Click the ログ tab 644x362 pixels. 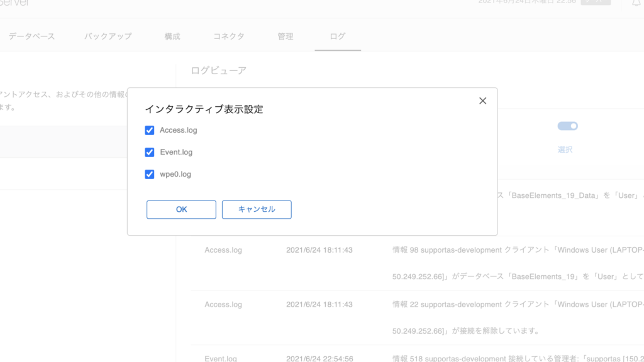coord(338,36)
